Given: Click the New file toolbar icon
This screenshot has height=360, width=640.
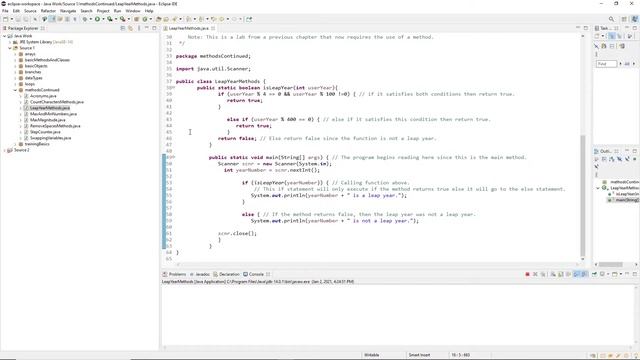Looking at the screenshot, I should pyautogui.click(x=6, y=19).
